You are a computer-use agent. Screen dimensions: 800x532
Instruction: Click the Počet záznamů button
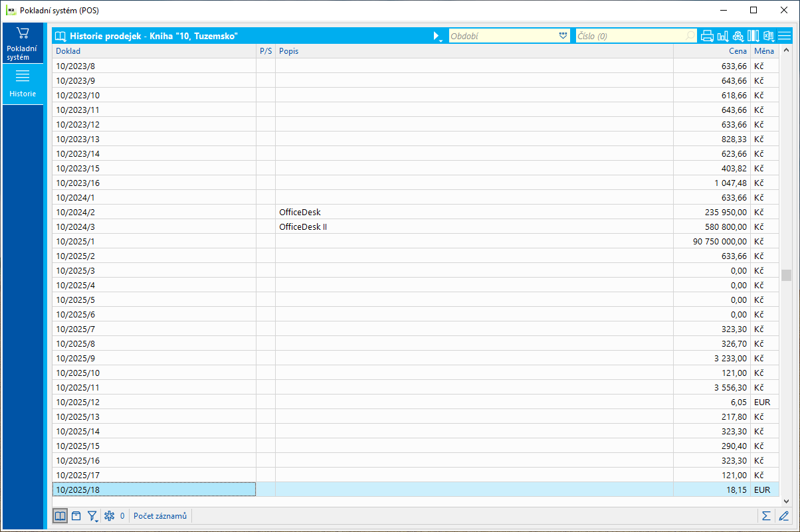coord(160,515)
